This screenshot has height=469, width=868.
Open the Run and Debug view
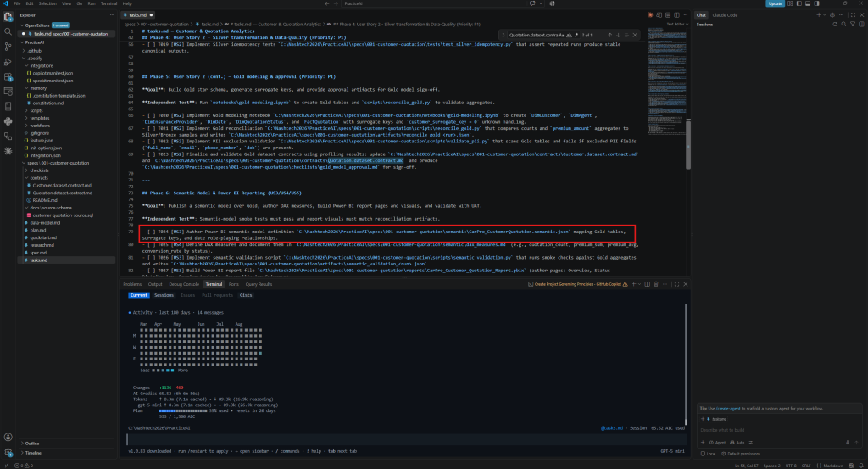[x=8, y=61]
